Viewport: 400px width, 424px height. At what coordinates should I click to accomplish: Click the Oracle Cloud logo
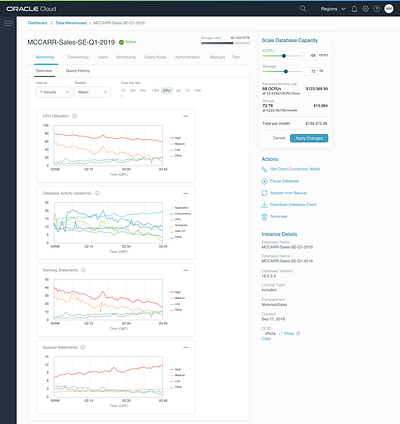pyautogui.click(x=31, y=9)
